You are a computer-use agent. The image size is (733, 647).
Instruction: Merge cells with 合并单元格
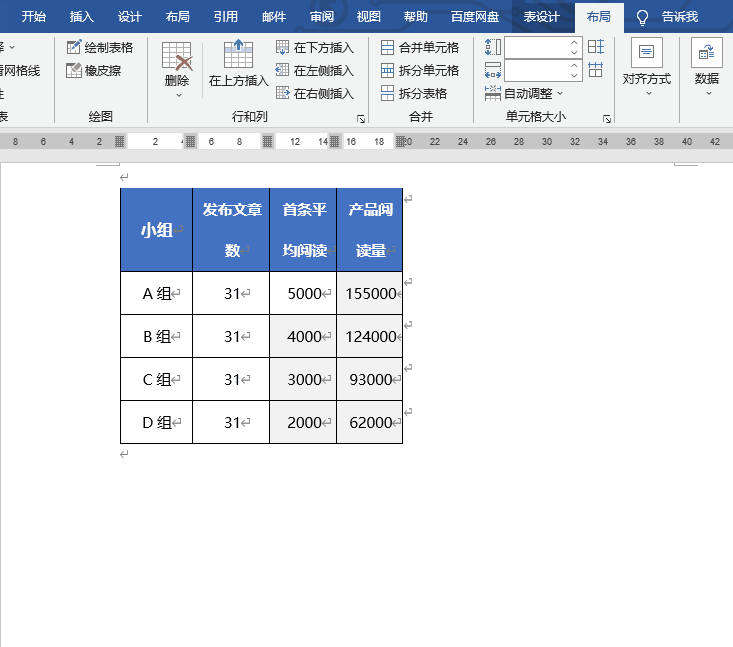420,47
